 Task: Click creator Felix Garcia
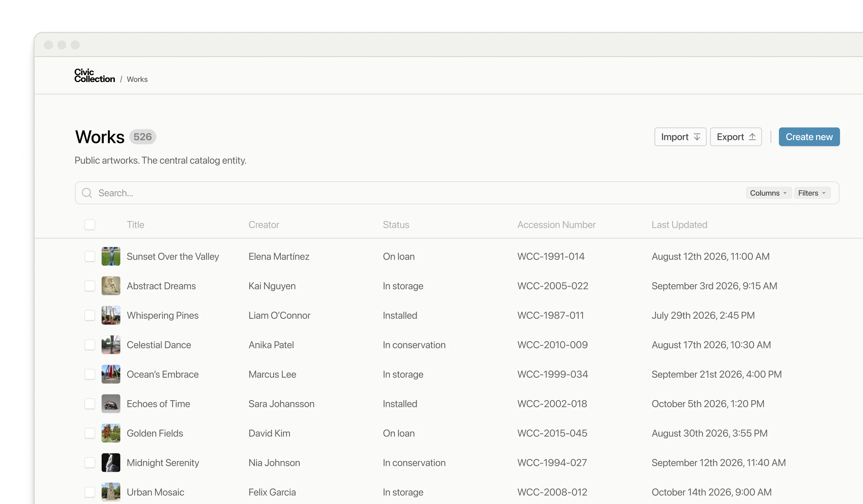(272, 492)
